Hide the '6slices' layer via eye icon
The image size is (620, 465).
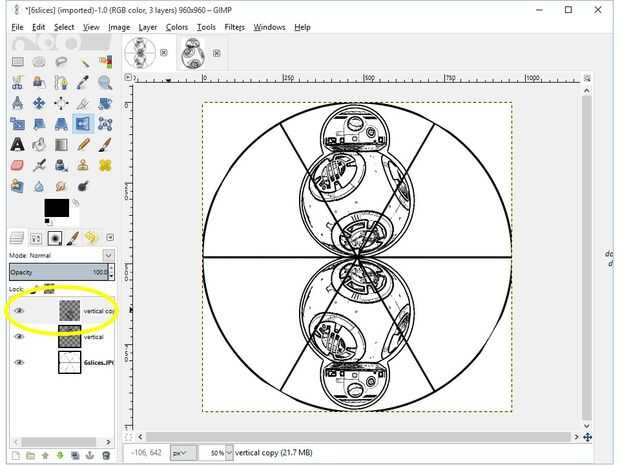[x=19, y=362]
